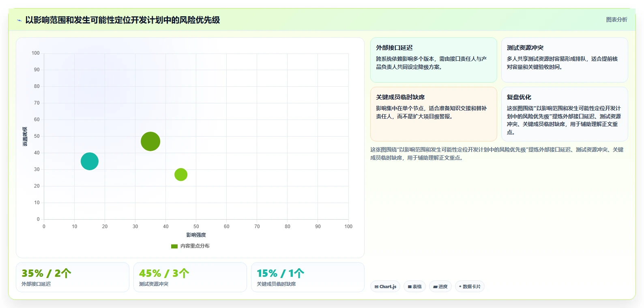
Task: Click the 图表分析 label in the header
Action: [x=616, y=19]
